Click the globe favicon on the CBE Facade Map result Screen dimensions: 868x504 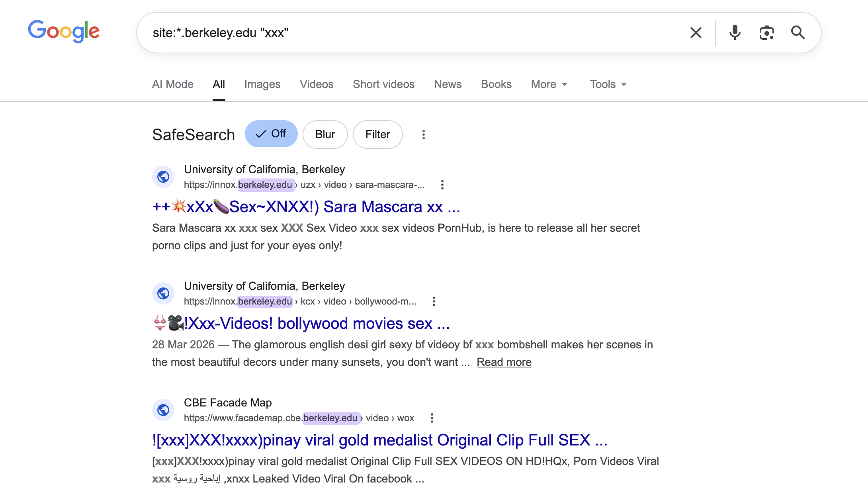pyautogui.click(x=163, y=410)
